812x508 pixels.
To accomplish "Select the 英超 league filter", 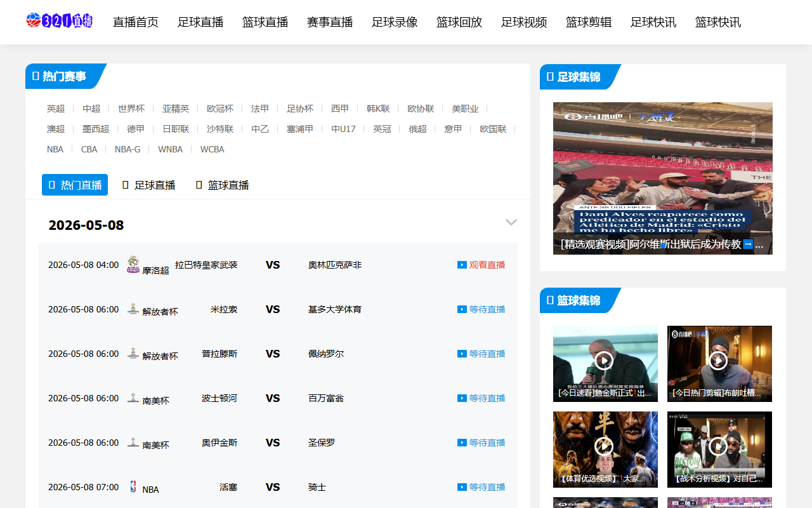I will click(56, 109).
